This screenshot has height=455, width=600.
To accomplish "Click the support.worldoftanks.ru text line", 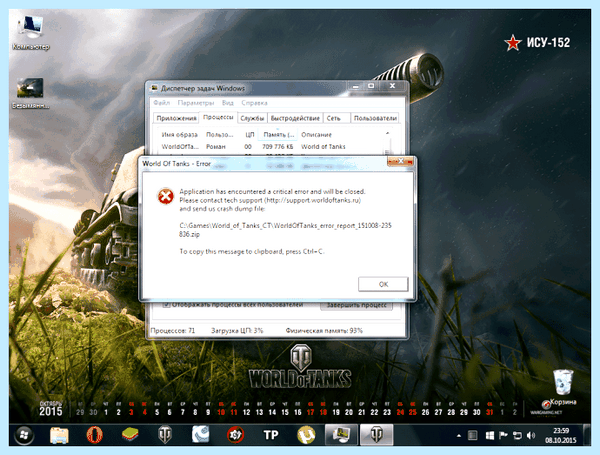I will (270, 200).
